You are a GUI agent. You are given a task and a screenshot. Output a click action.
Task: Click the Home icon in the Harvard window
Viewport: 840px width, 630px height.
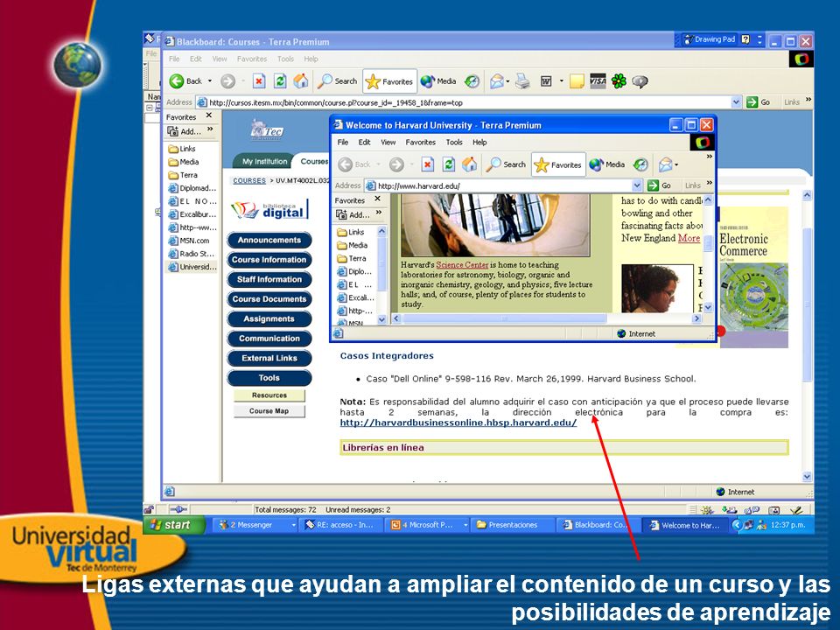click(x=469, y=164)
